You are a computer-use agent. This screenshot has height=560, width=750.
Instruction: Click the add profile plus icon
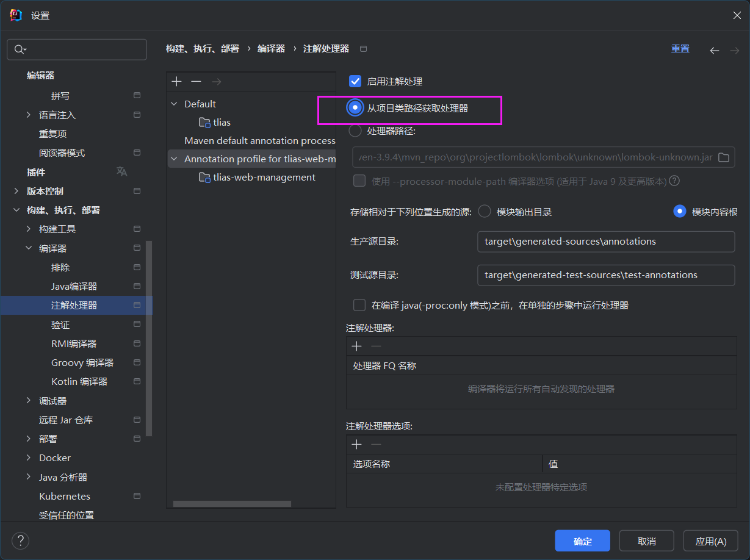pos(176,82)
